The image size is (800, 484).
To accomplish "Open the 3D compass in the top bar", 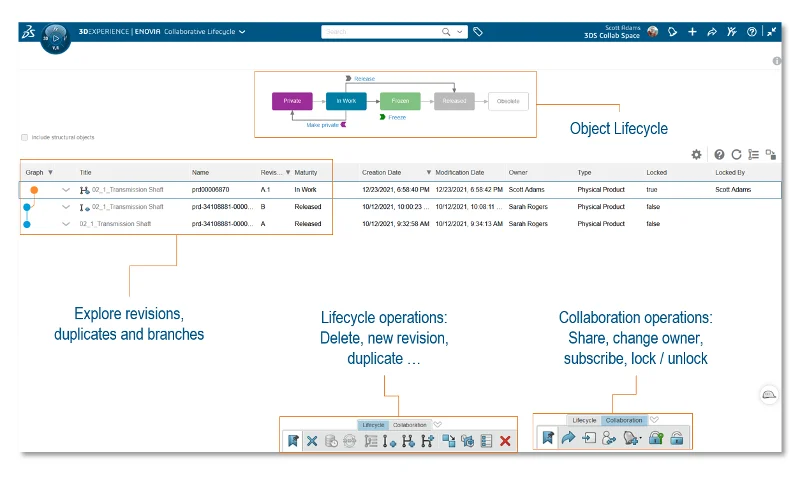I will pyautogui.click(x=55, y=38).
